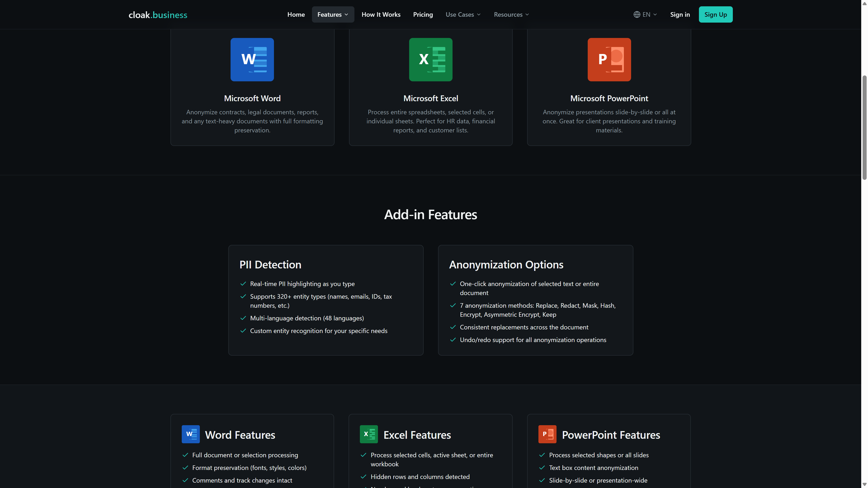Screen dimensions: 868x488
Task: Go to the Home nav item
Action: click(x=296, y=14)
